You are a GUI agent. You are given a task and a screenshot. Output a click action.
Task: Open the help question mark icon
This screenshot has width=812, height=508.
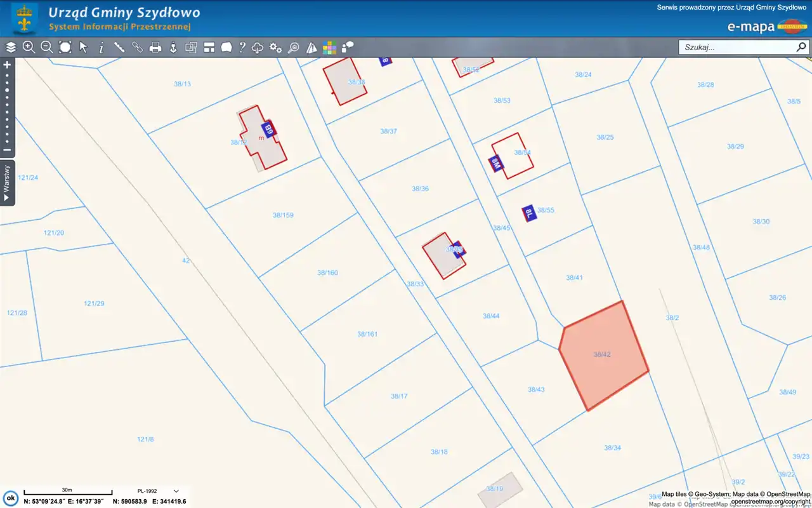point(242,47)
